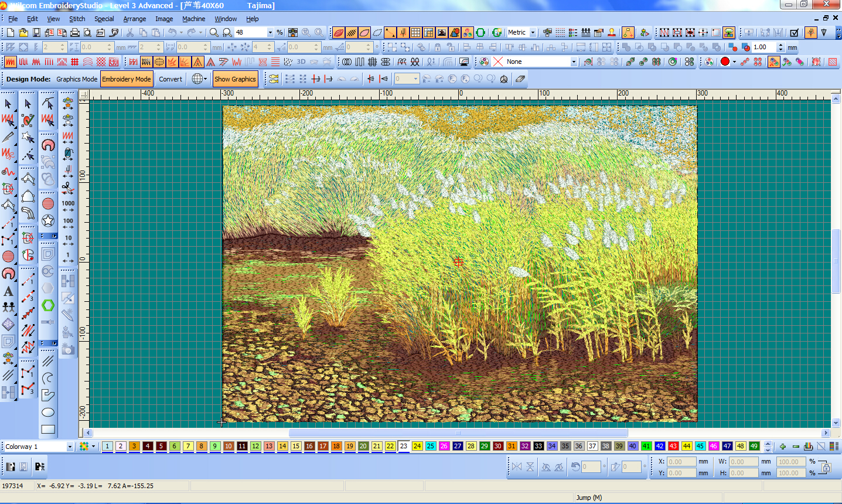The width and height of the screenshot is (842, 504).
Task: Click the travel by 10 stitches icon
Action: [68, 241]
